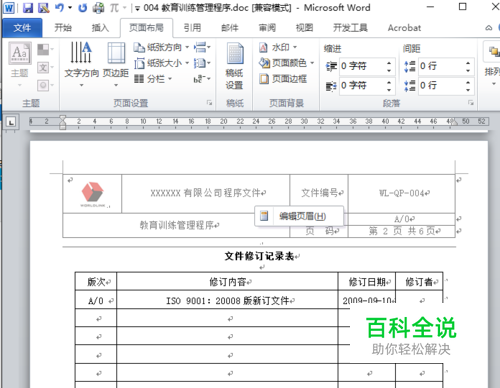Click table header cell 修订日期
The image size is (500, 388).
(367, 282)
